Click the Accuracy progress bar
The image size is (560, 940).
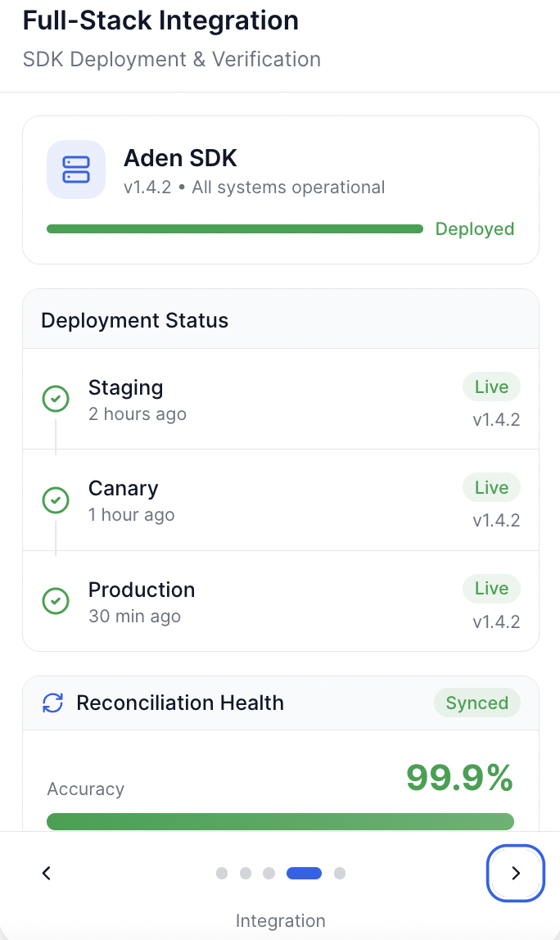point(280,821)
